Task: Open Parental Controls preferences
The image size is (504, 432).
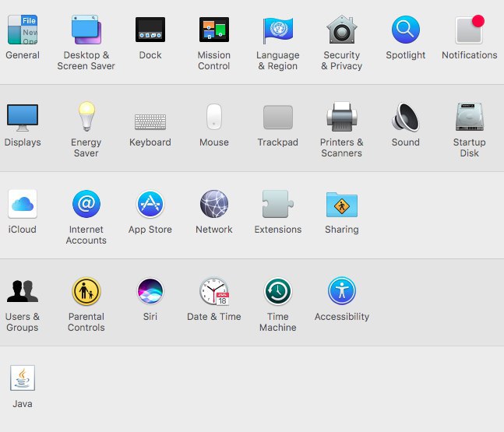Action: point(86,291)
